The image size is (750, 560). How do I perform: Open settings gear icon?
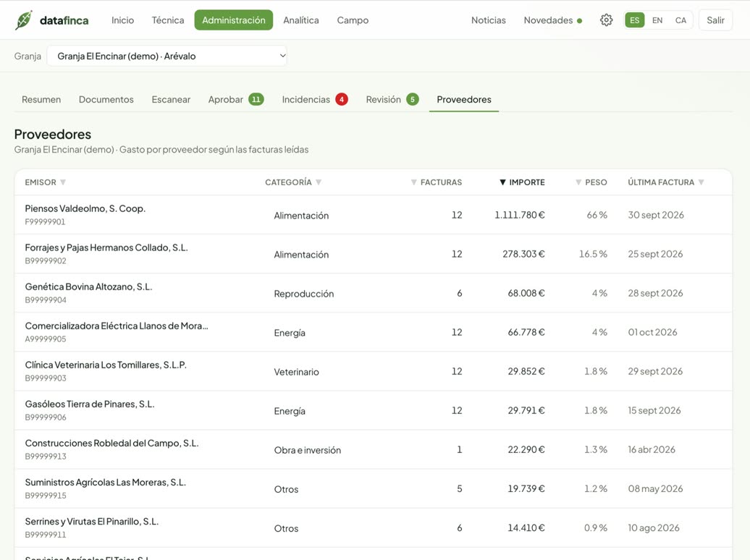click(606, 20)
